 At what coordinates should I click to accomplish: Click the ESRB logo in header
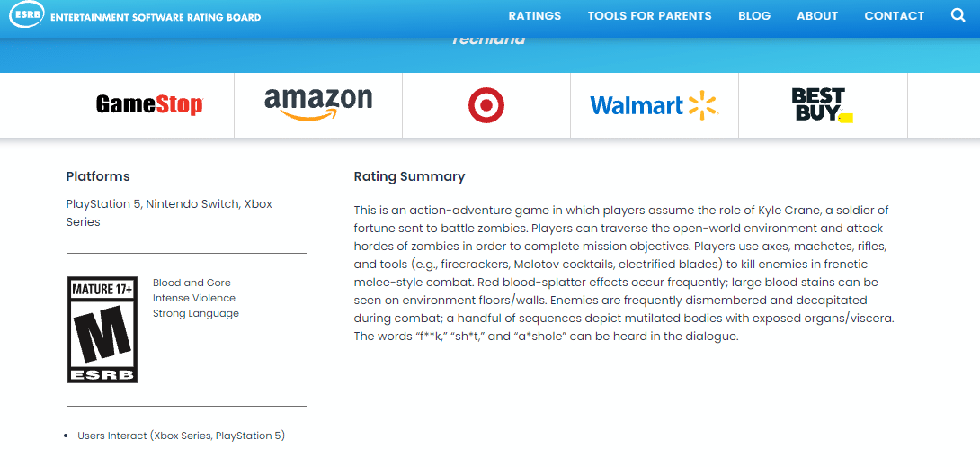click(27, 13)
